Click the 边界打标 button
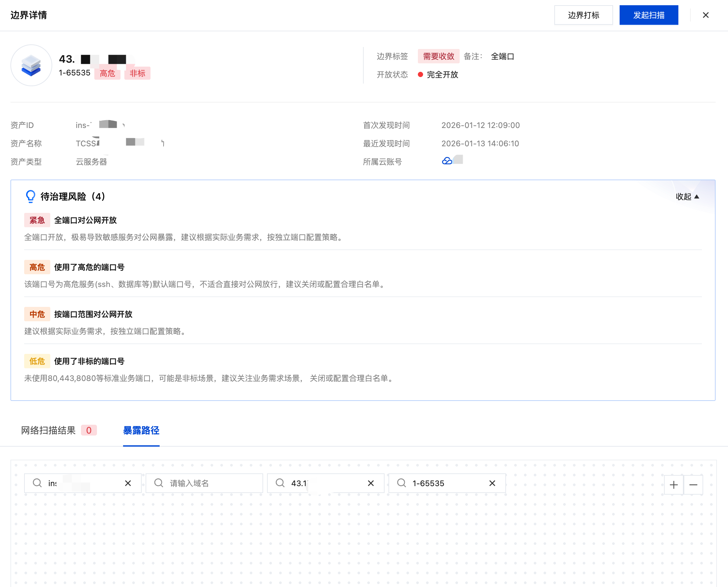The width and height of the screenshot is (728, 587). pos(583,15)
